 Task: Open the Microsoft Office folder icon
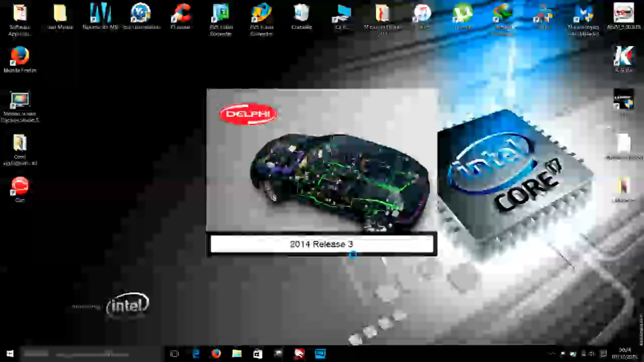(383, 20)
